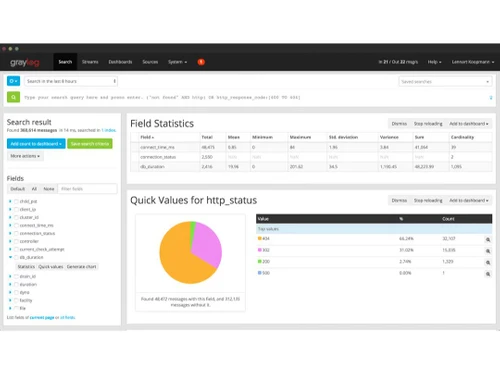Image resolution: width=500 pixels, height=375 pixels.
Task: Open the Dashboards page
Action: pos(120,62)
